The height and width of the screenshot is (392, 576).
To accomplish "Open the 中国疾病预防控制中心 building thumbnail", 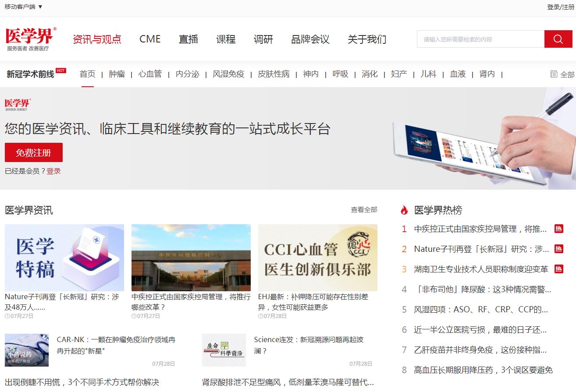I will tap(191, 258).
